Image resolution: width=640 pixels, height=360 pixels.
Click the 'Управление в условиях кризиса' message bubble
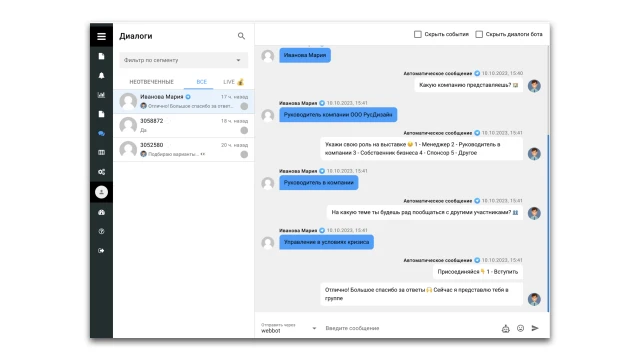(x=327, y=242)
